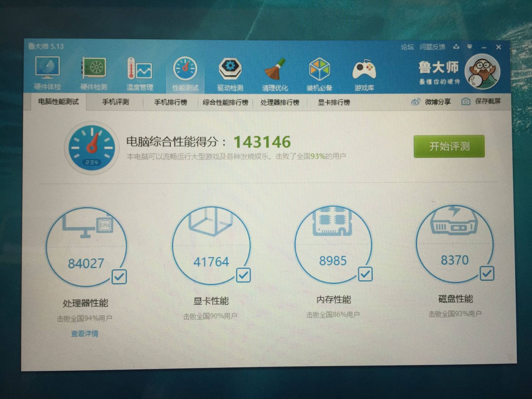Close the 鲁大师 window
This screenshot has width=532, height=399.
click(498, 47)
